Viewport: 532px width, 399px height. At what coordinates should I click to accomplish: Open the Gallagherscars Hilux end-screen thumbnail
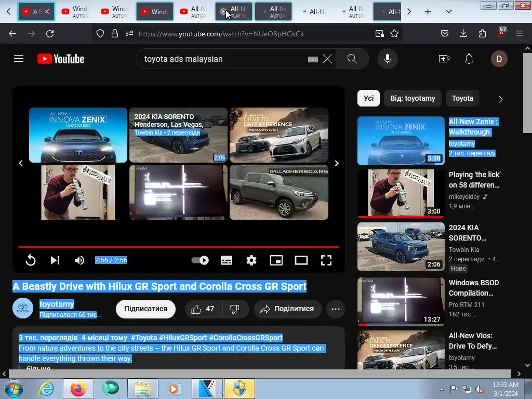[279, 192]
